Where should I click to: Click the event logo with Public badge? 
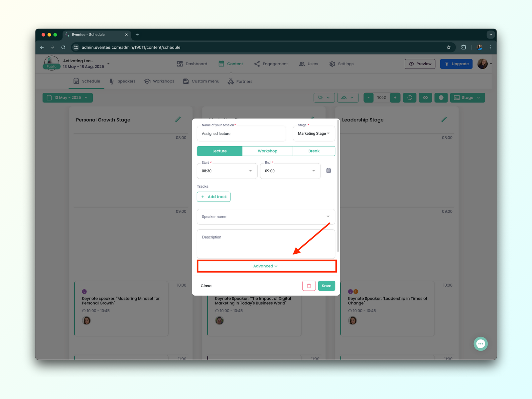point(52,63)
